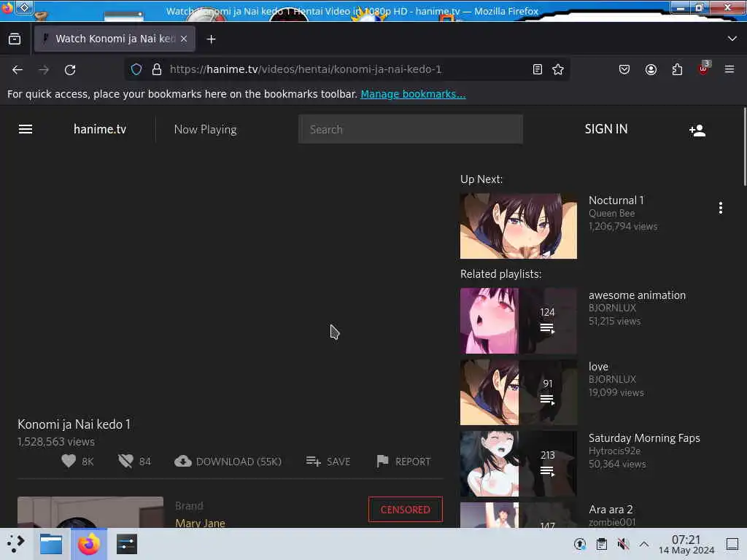Expand the list all tabs chevron
Screen dimensions: 747x560
(x=732, y=39)
